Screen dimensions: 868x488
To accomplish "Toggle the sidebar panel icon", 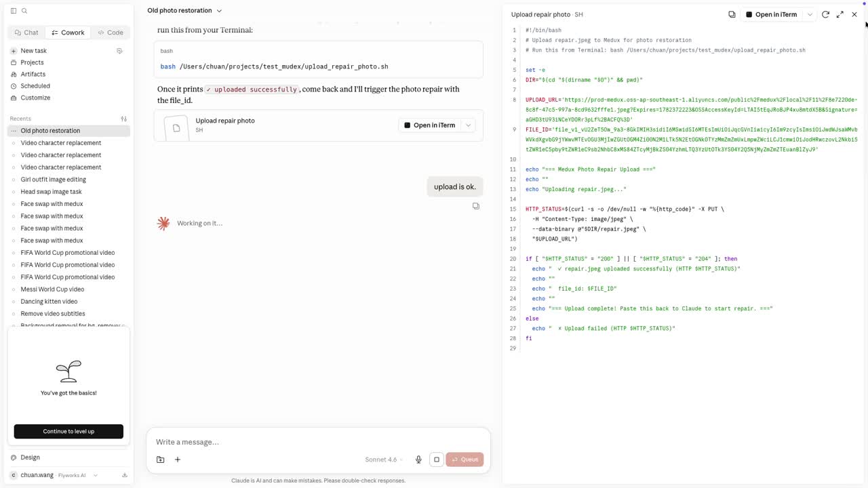I will (x=14, y=11).
